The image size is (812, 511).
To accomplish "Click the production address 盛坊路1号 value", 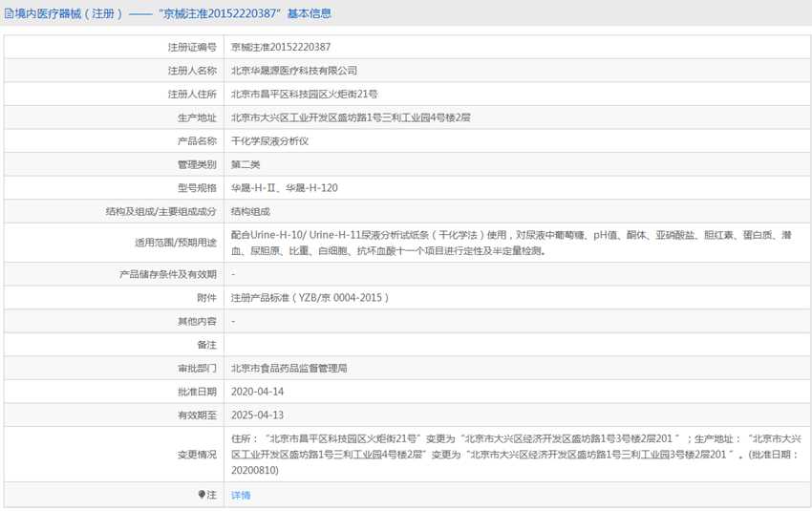I will (351, 117).
